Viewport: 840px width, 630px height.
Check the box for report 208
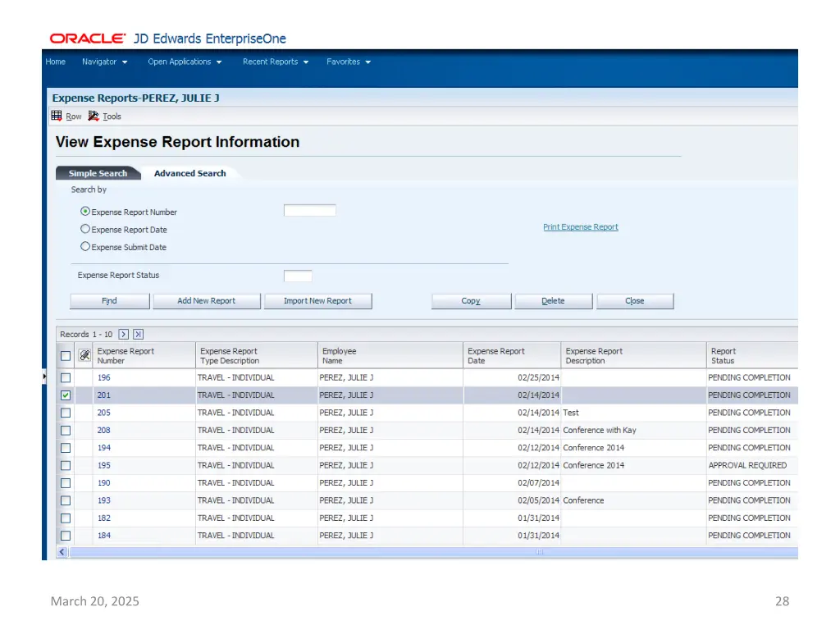(66, 431)
